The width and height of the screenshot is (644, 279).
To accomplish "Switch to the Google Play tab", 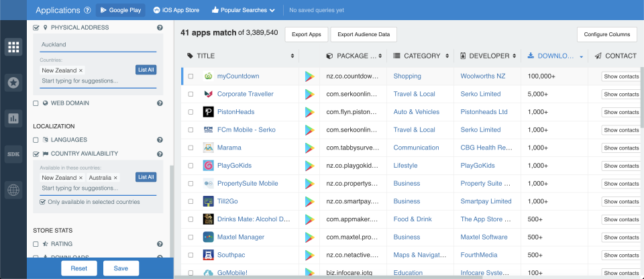I will click(x=121, y=10).
